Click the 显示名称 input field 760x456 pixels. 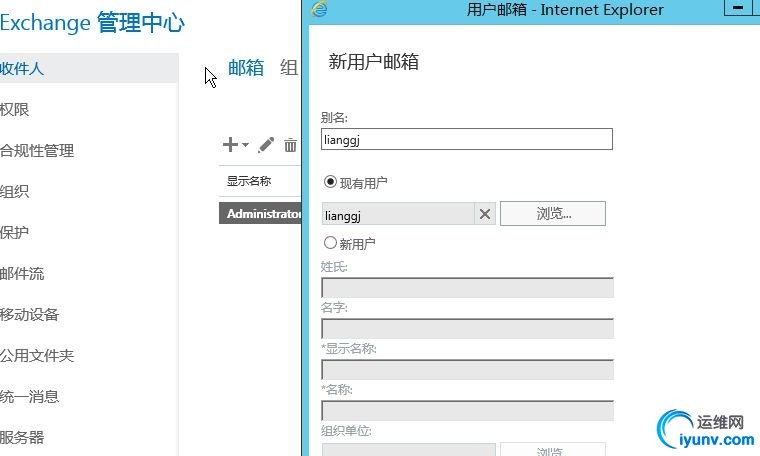tap(467, 369)
